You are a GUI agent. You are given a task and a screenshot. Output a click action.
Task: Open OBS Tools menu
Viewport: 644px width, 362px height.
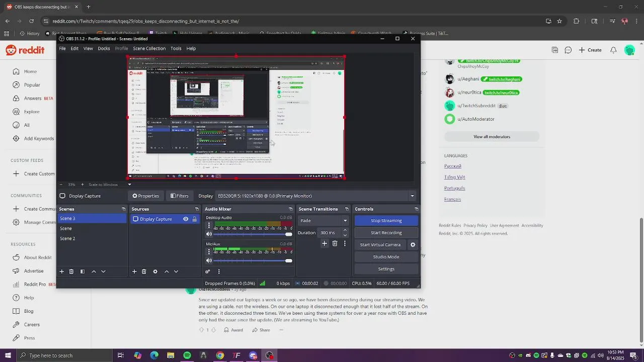pyautogui.click(x=176, y=48)
